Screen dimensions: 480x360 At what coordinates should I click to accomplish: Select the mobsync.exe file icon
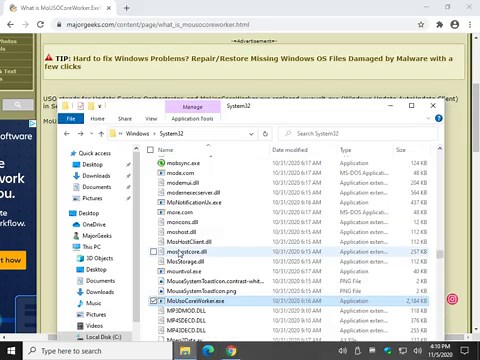pos(161,163)
